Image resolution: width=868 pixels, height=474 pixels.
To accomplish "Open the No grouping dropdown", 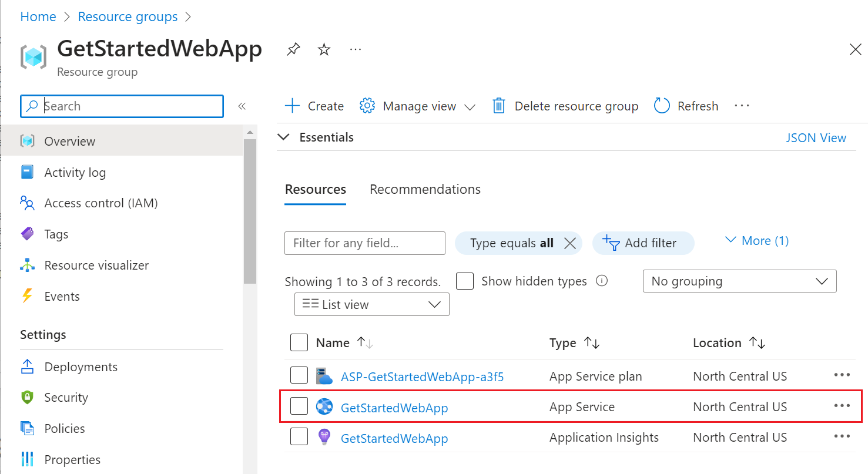I will 739,281.
